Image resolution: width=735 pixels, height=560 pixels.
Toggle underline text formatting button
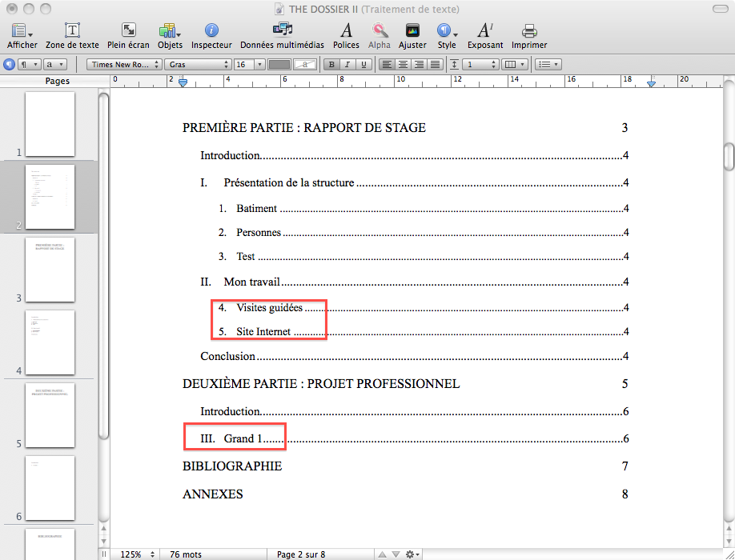[363, 64]
